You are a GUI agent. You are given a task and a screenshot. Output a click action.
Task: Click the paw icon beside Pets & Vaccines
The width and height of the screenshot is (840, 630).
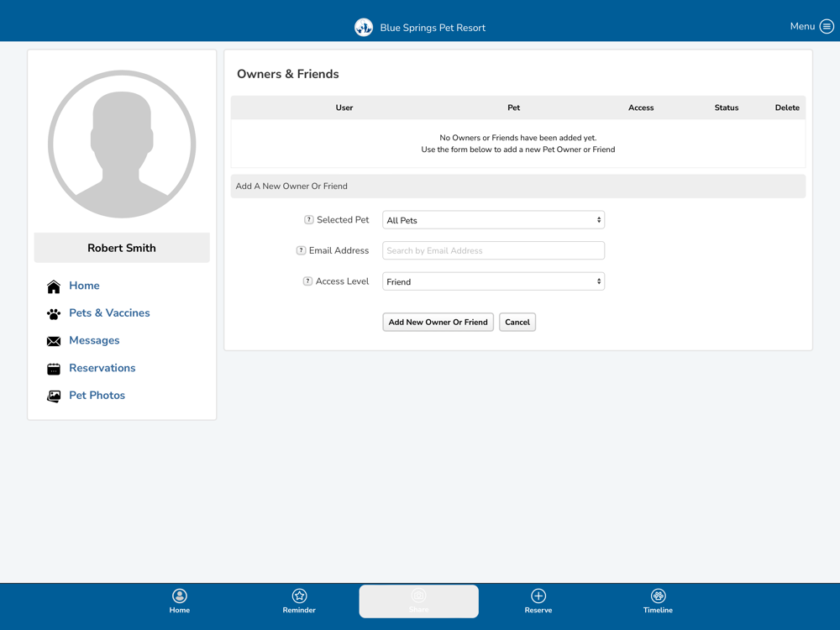tap(54, 314)
